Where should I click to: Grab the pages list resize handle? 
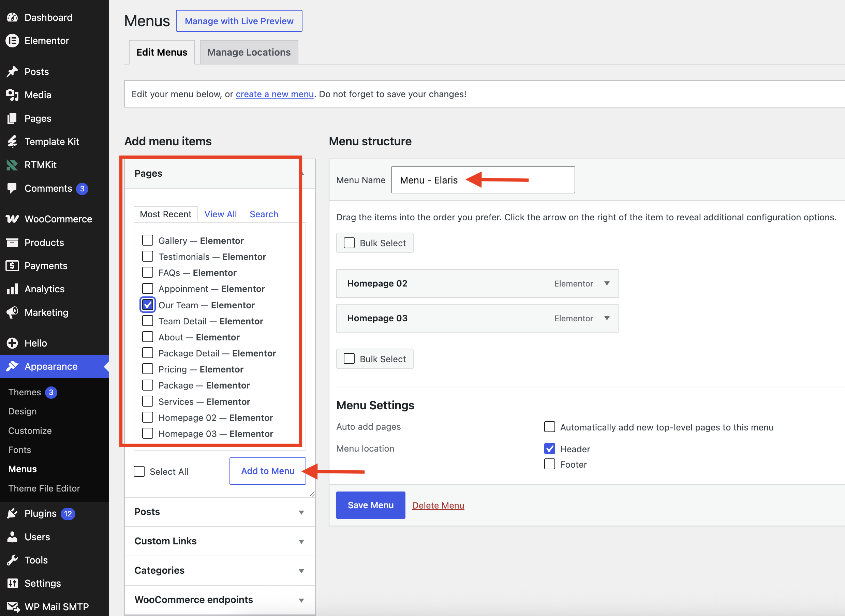click(x=312, y=494)
